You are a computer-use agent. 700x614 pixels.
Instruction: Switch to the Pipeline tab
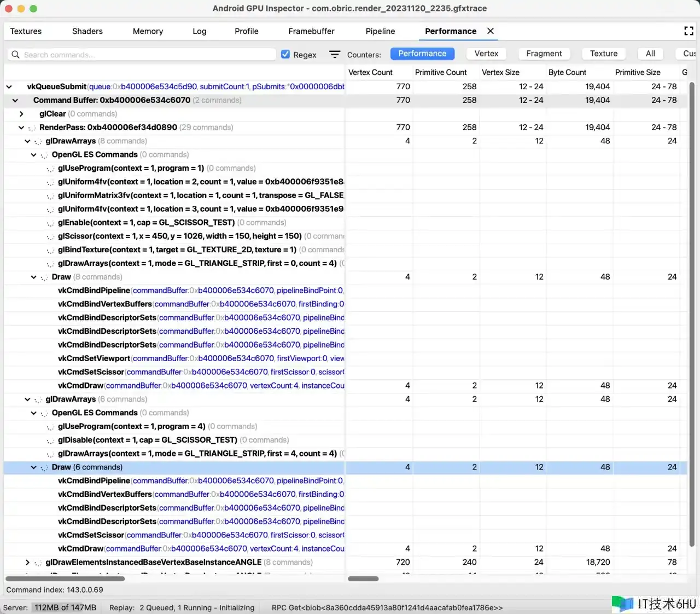[380, 31]
